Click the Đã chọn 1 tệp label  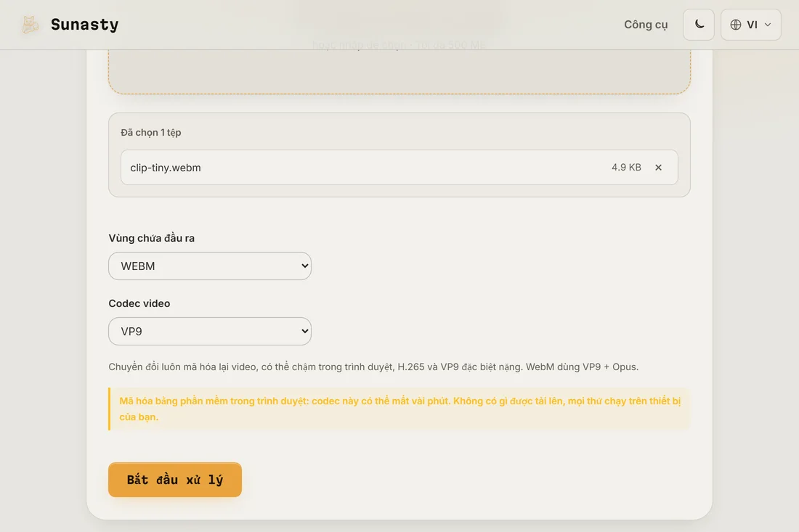151,132
